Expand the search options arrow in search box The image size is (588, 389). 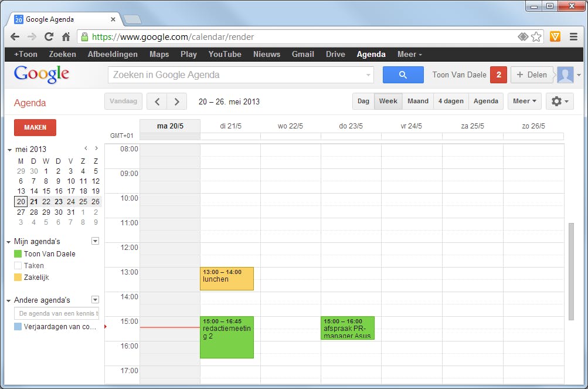point(368,75)
